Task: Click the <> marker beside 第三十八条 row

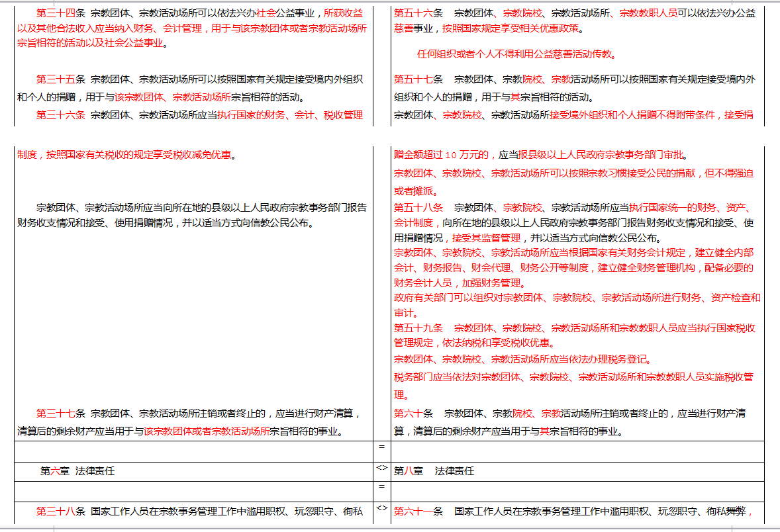Action: [x=382, y=508]
